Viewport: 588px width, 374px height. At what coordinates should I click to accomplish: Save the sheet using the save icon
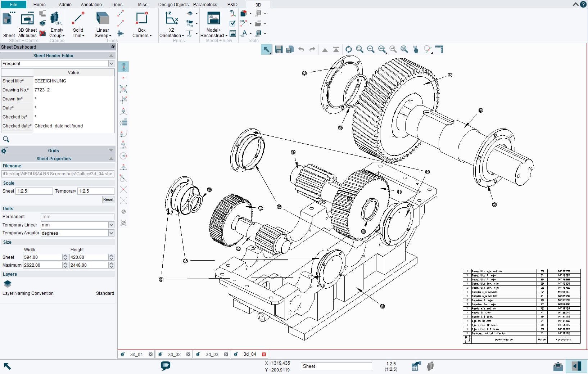click(x=279, y=49)
